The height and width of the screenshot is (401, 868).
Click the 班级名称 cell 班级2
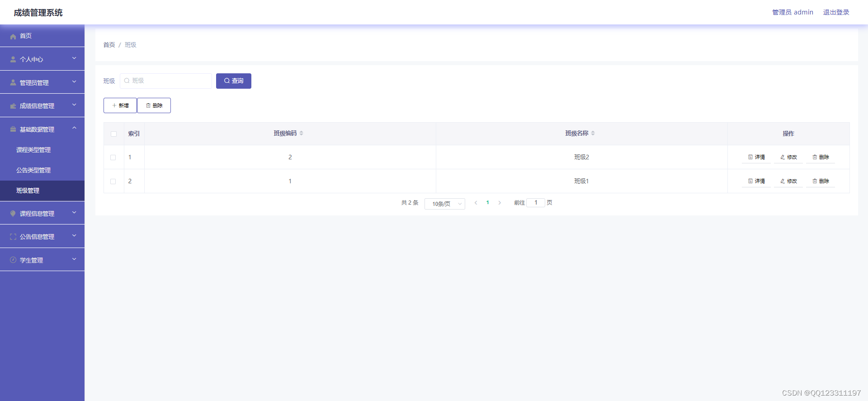coord(581,157)
